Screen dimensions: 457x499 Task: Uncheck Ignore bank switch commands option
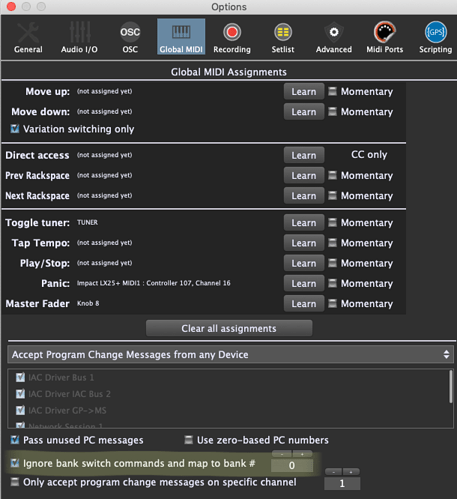click(15, 463)
